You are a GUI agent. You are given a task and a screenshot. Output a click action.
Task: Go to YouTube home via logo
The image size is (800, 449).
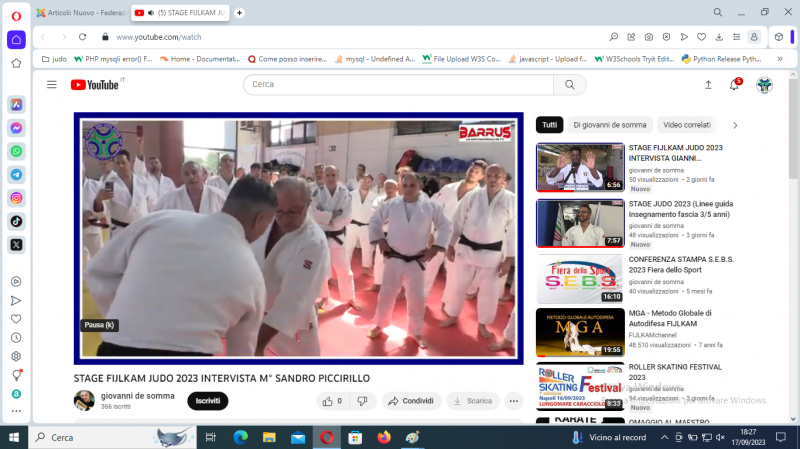[96, 85]
